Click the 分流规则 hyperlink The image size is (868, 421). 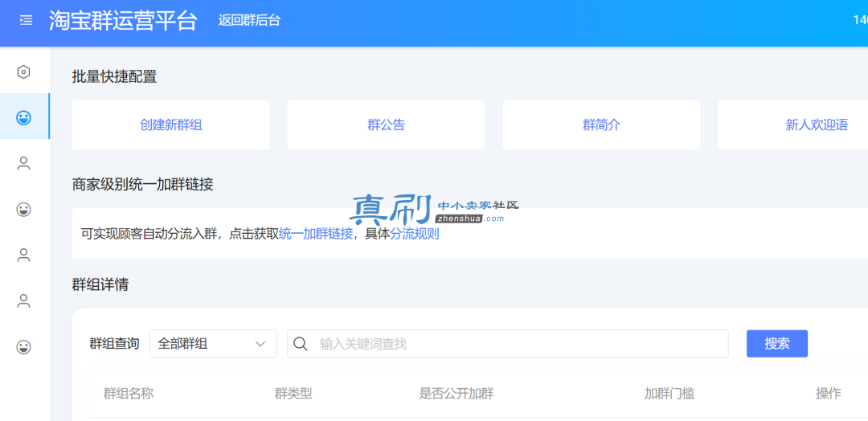(x=415, y=234)
